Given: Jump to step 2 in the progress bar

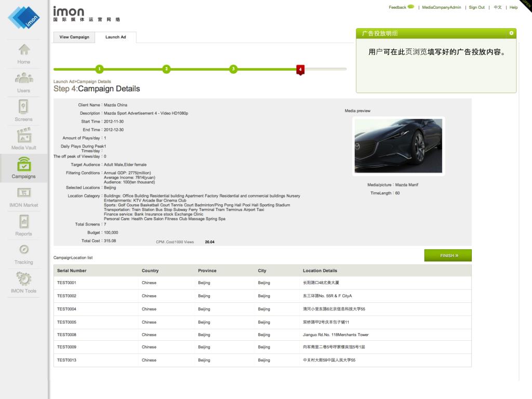Looking at the screenshot, I should [x=166, y=69].
